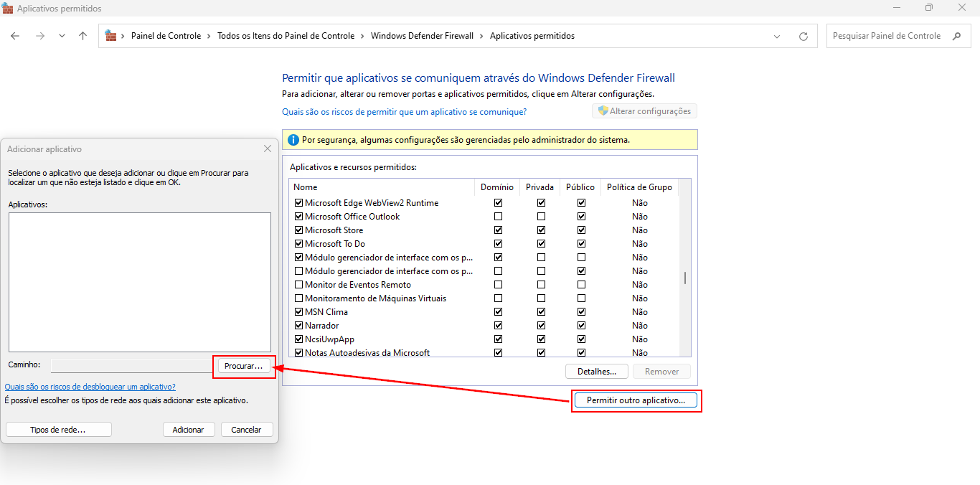Click Alterar configurações button
The image size is (980, 485).
tap(644, 111)
